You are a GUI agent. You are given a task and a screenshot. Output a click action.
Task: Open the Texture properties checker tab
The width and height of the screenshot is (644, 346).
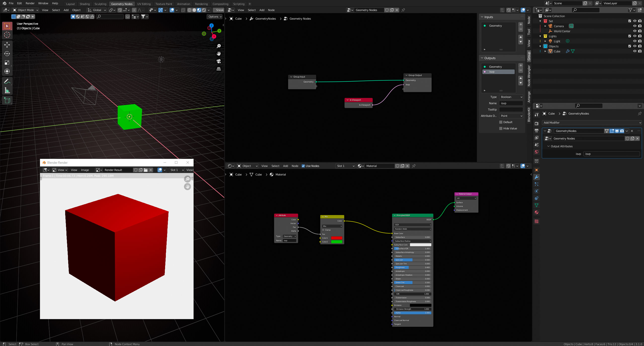pyautogui.click(x=537, y=221)
